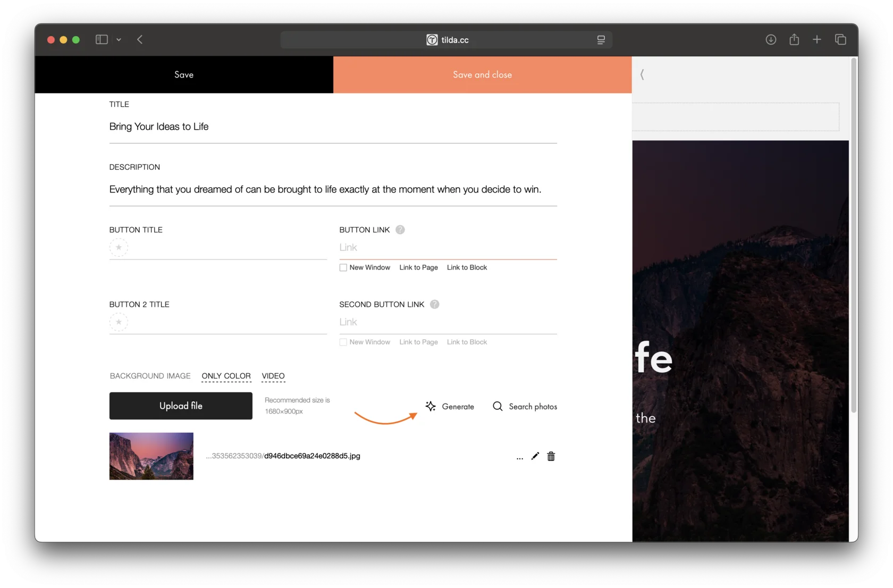Click the black Save button
This screenshot has width=893, height=588.
tap(184, 74)
